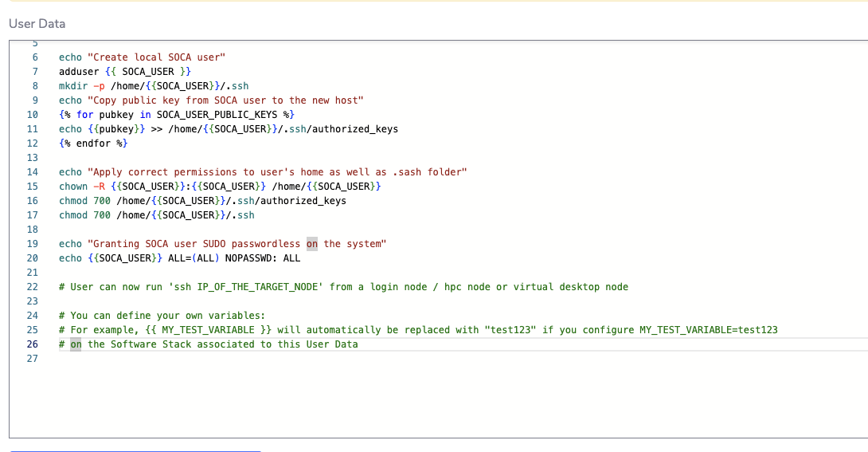Viewport: 868px width, 452px height.
Task: Click the 'User Data' section label
Action: (37, 24)
